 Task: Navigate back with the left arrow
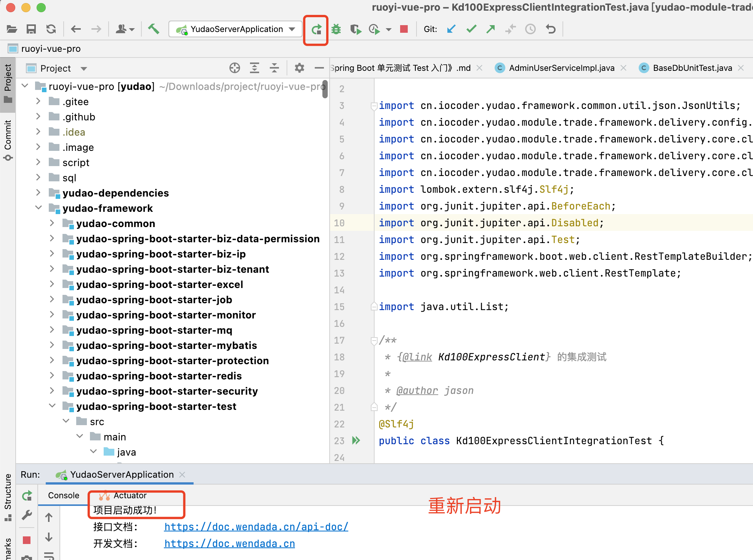pyautogui.click(x=76, y=29)
